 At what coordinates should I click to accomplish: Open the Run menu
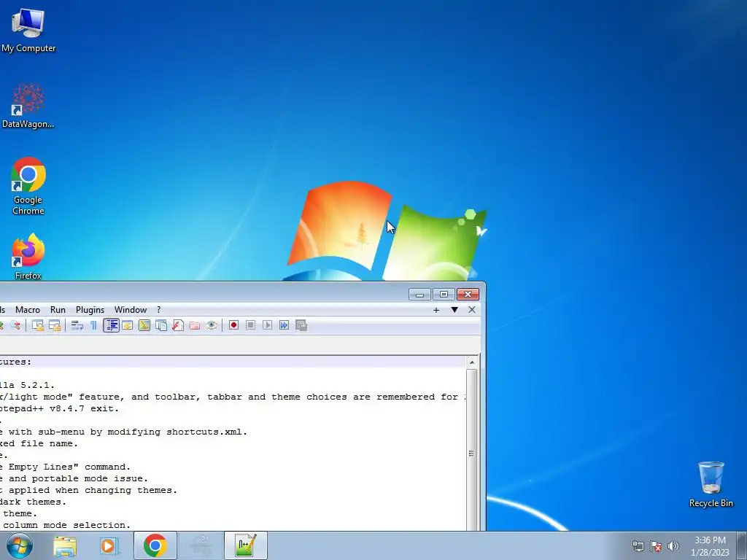(x=58, y=309)
